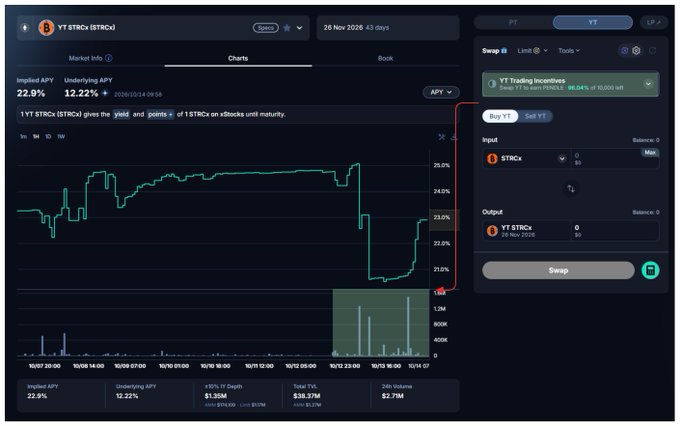Viewport: 680px width, 426px height.
Task: Refresh swap panel with the circular arrow icon
Action: coord(652,51)
